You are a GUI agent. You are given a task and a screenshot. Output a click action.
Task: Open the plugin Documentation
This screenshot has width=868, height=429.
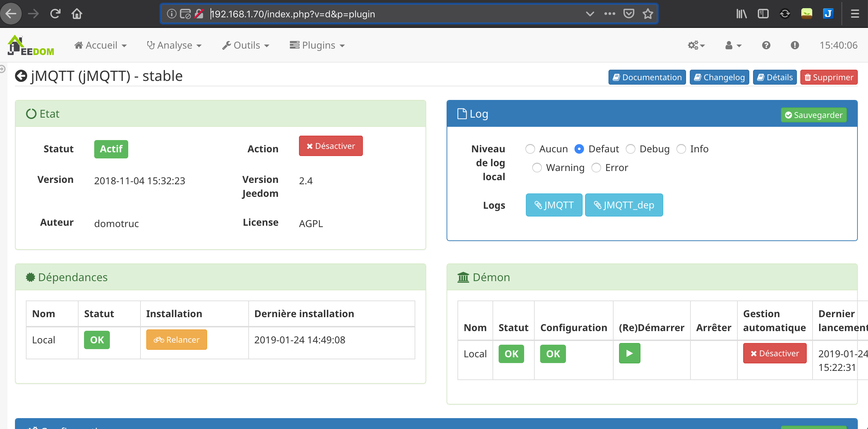647,77
